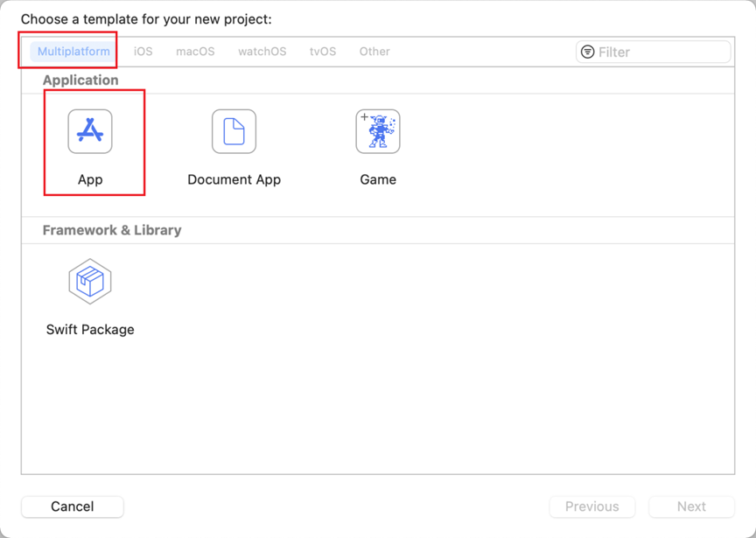The image size is (756, 538).
Task: Click the "Application" section heading
Action: pos(80,80)
